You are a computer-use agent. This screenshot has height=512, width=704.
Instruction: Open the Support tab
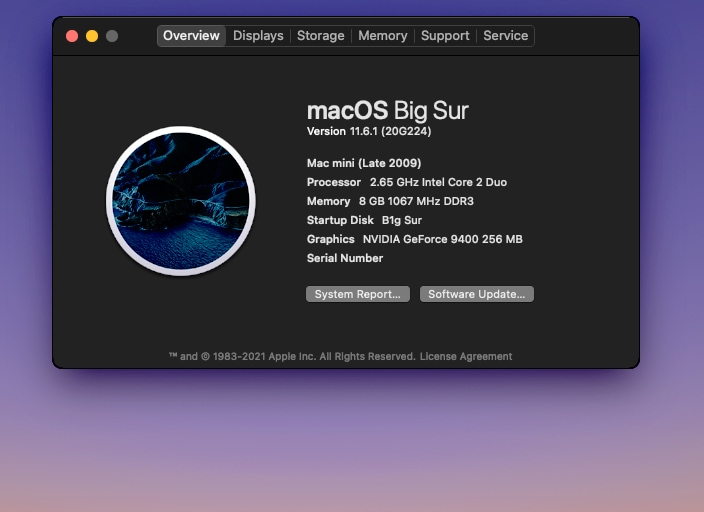tap(445, 36)
